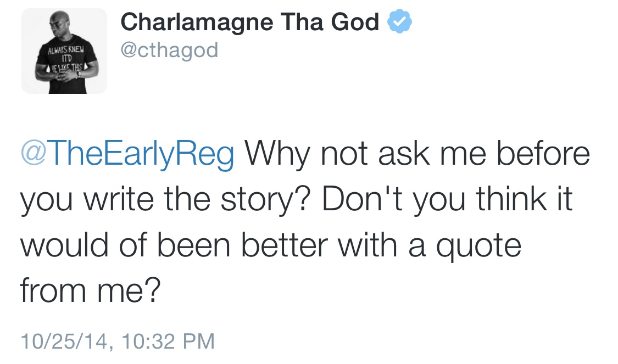
Task: Click the 10:32 PM time text
Action: click(165, 340)
